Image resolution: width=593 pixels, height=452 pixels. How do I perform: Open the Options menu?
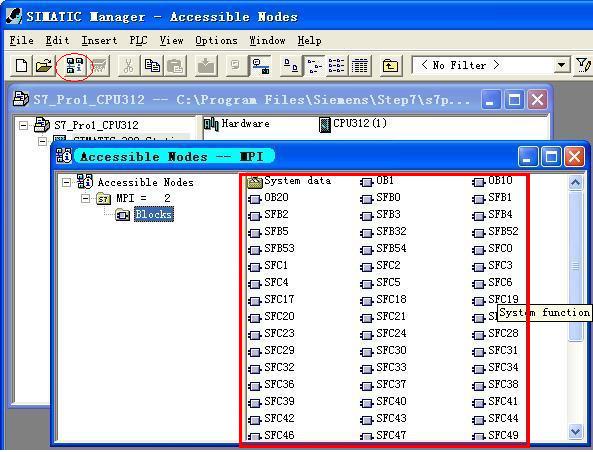tap(216, 40)
